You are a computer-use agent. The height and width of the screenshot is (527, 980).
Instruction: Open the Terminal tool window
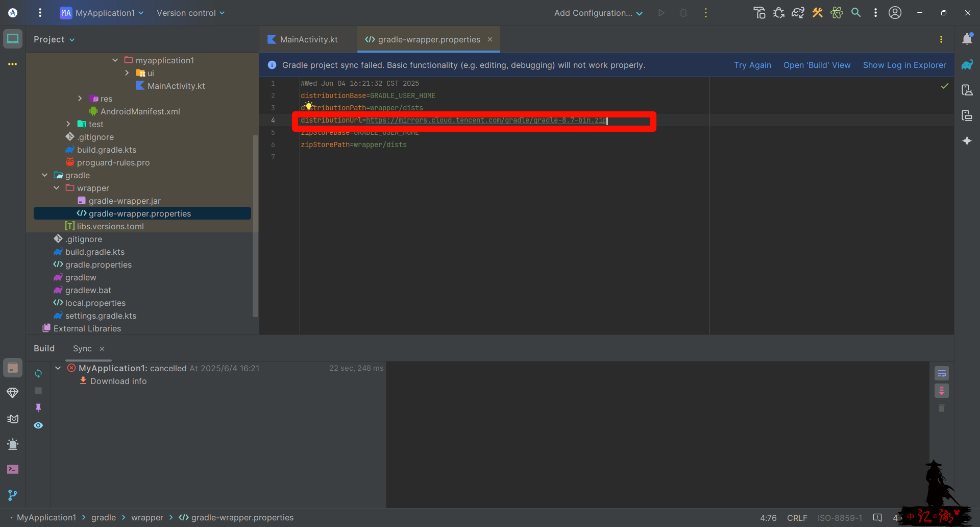13,469
